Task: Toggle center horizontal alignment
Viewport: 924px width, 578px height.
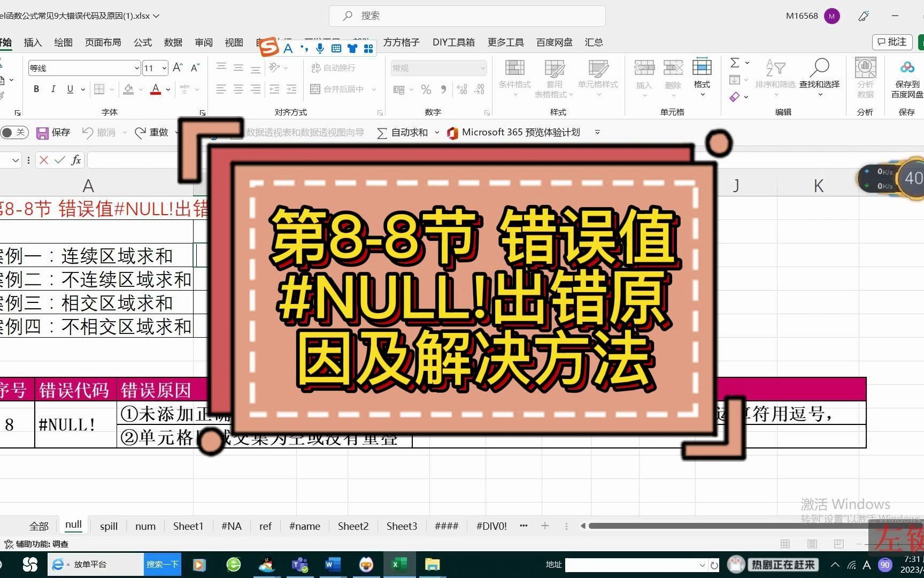Action: point(238,89)
